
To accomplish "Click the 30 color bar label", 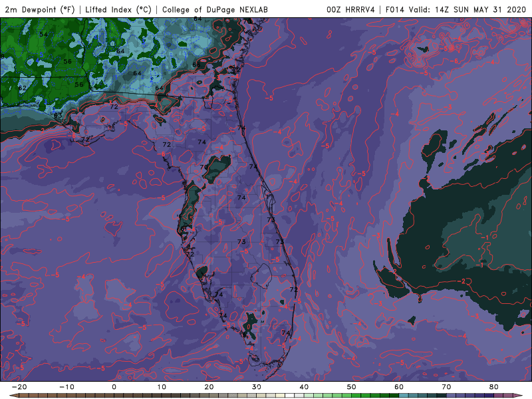I will click(x=257, y=387).
